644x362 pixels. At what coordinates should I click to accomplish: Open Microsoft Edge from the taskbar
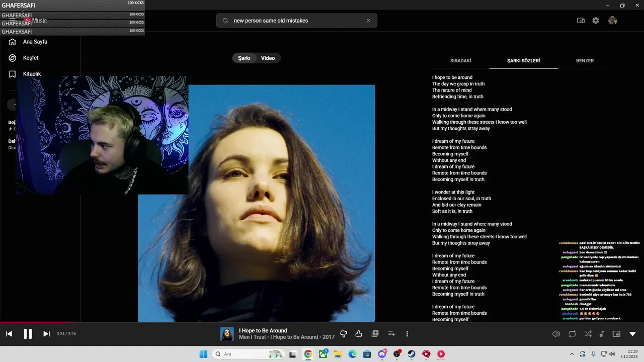pos(352,354)
